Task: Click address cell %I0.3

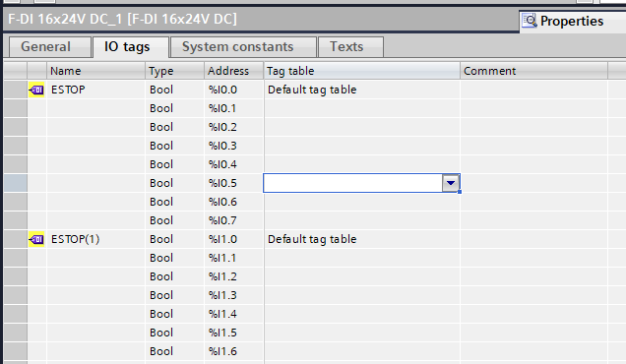Action: click(x=234, y=146)
